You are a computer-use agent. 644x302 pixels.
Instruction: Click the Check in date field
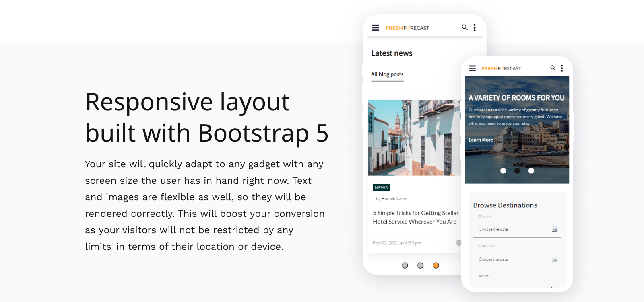coord(517,229)
